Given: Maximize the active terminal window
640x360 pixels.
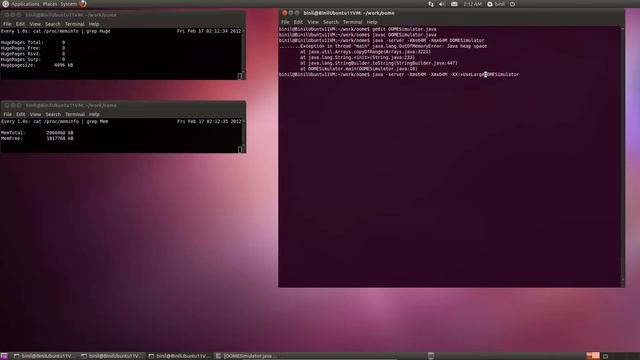Looking at the screenshot, I should (297, 13).
